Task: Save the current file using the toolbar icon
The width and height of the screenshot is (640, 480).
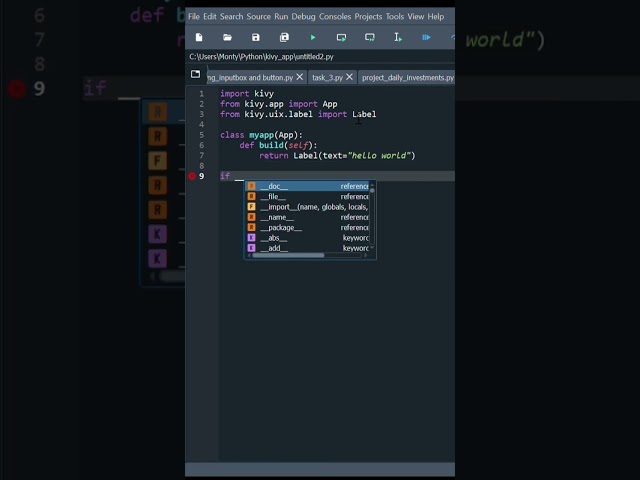Action: pos(256,38)
